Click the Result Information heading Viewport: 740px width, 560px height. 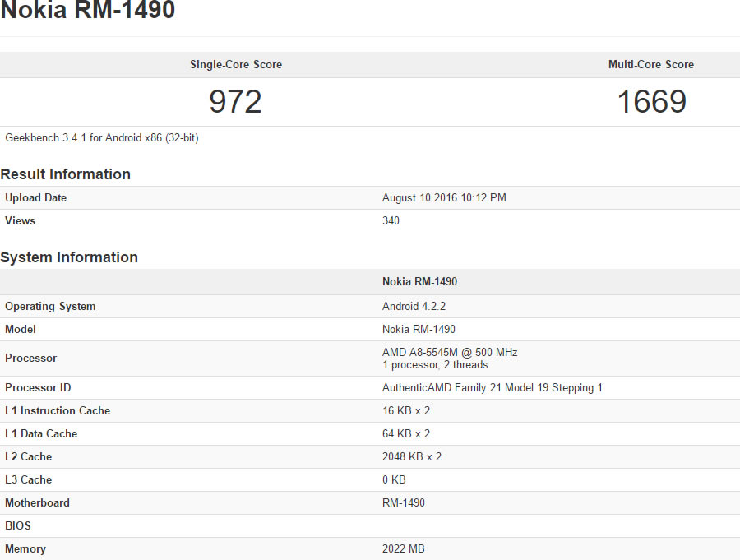pyautogui.click(x=66, y=174)
